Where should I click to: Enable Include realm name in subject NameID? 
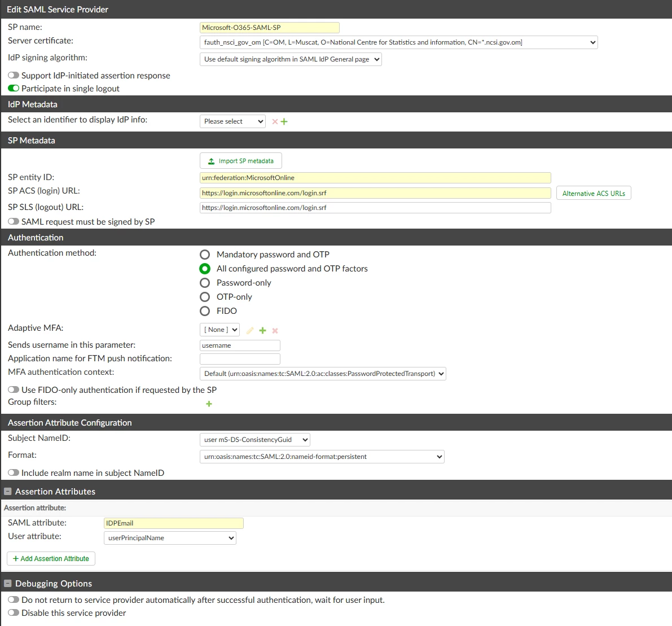coord(14,472)
